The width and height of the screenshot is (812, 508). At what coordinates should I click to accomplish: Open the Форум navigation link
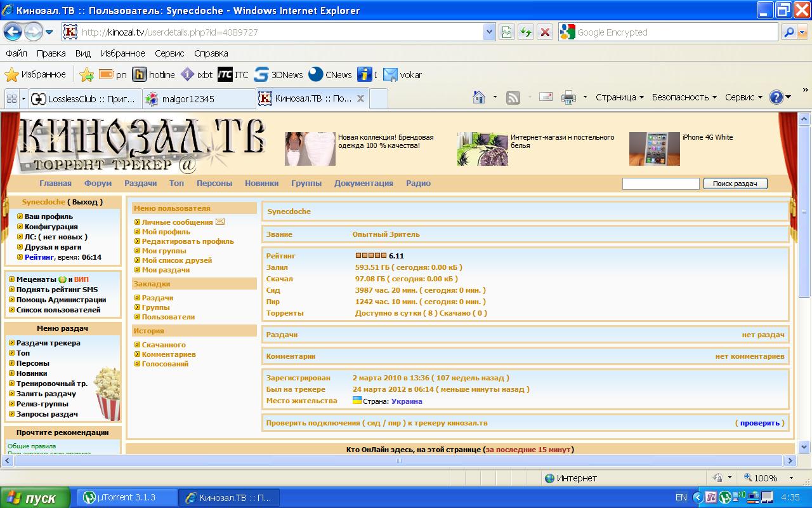(x=98, y=183)
